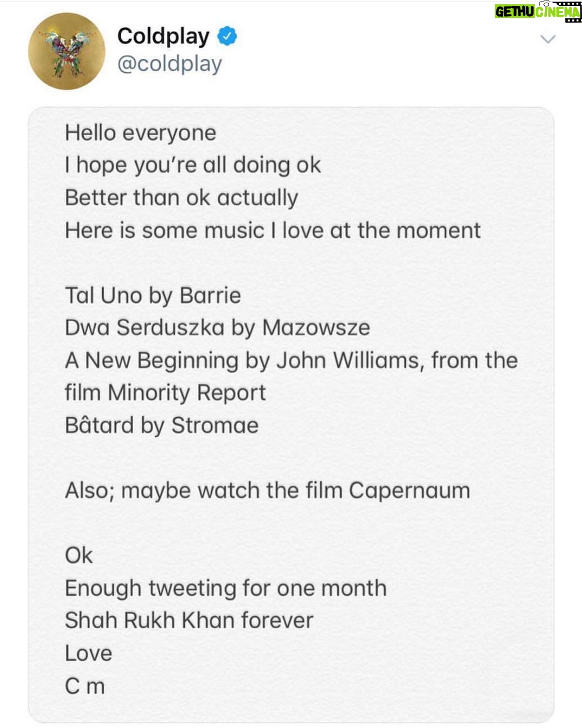Visit the @coldplay handle link
This screenshot has width=582, height=728.
point(169,64)
